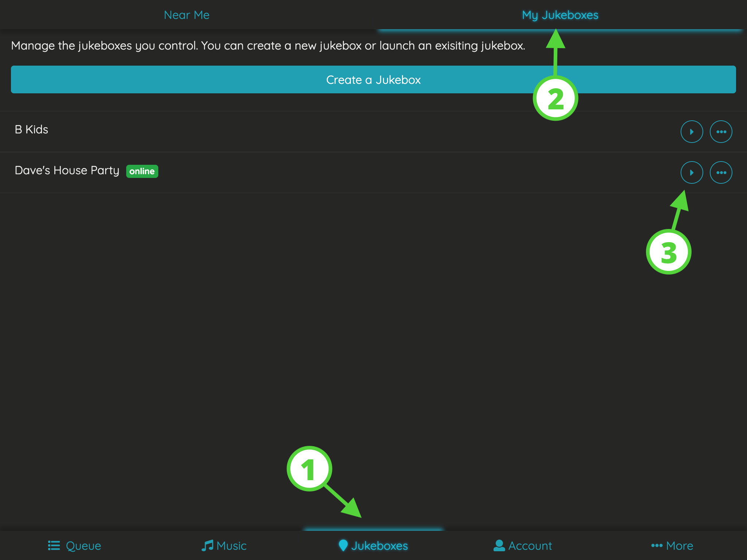Select the My Jukeboxes tab
Viewport: 747px width, 560px height.
tap(560, 15)
